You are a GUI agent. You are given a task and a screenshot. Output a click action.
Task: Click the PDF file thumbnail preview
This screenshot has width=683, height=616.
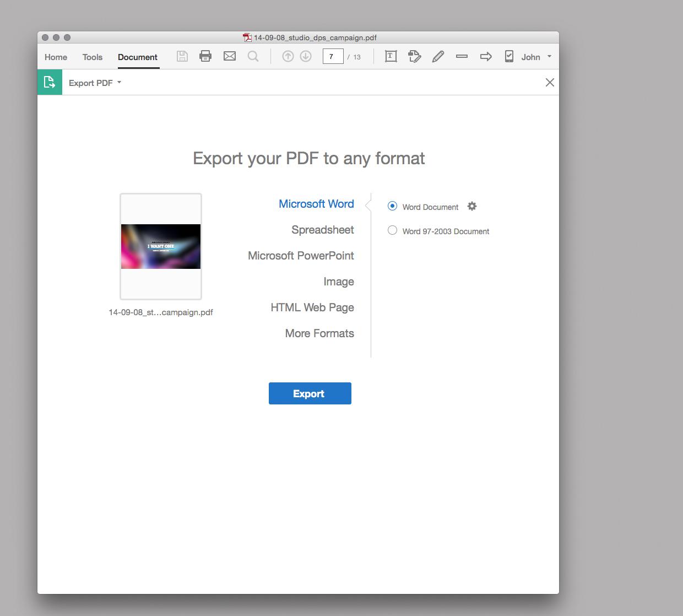[161, 246]
